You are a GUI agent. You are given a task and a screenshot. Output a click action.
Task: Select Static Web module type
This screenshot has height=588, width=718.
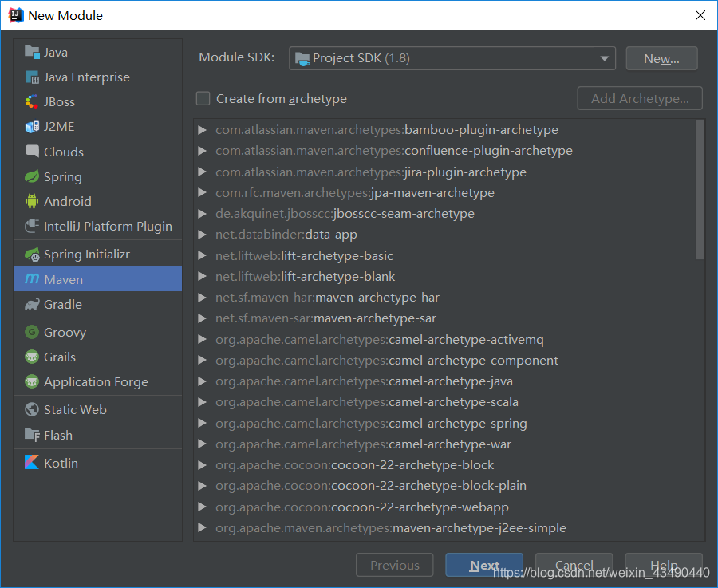pos(97,409)
